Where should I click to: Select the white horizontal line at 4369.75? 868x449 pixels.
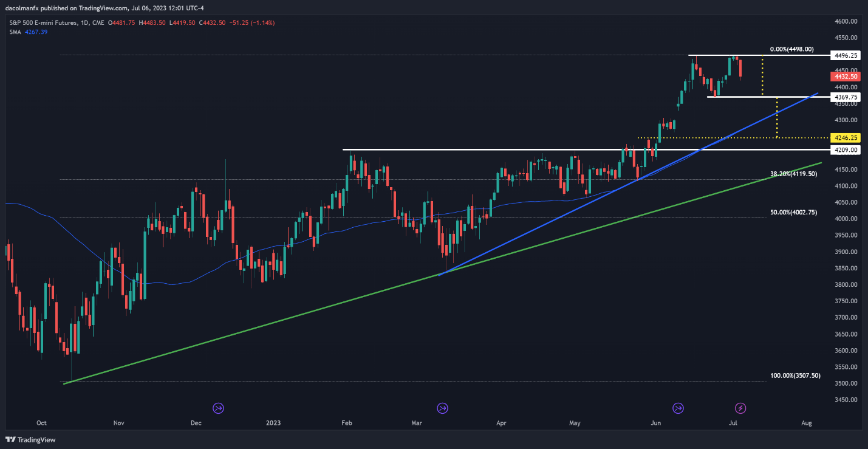coord(768,97)
